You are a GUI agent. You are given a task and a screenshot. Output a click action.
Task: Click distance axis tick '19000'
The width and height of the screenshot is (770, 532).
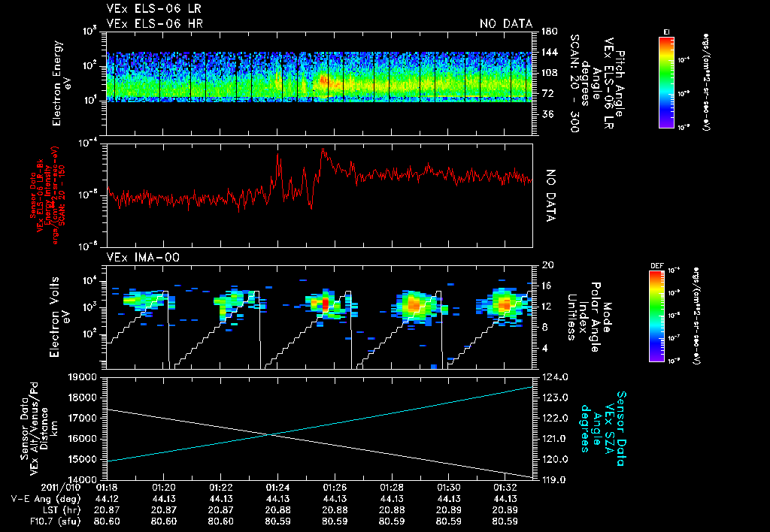pyautogui.click(x=83, y=377)
